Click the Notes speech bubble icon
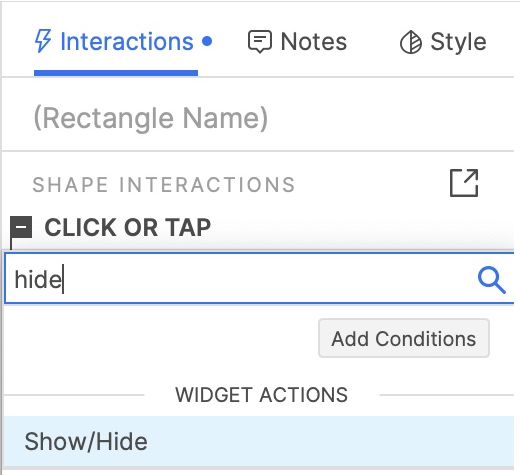The image size is (520, 475). 260,42
